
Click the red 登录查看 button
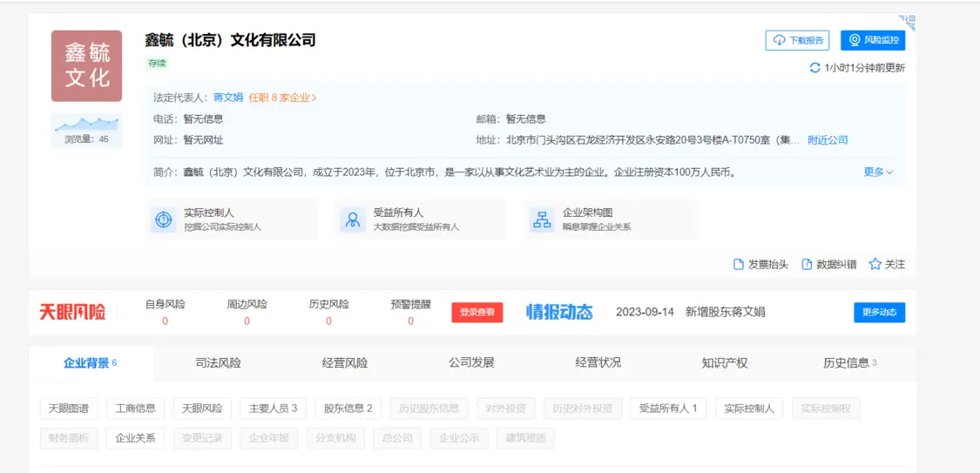point(477,313)
